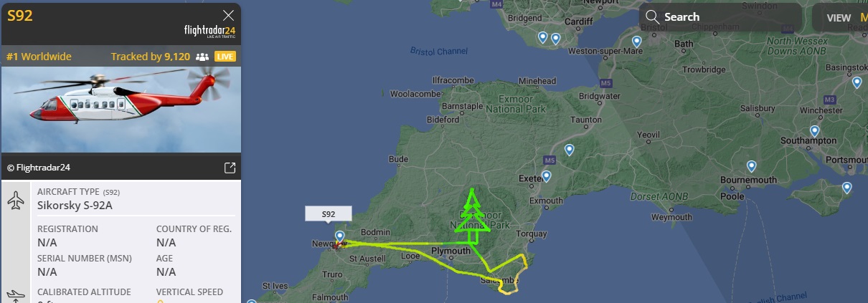Click the Flightradar24 logo
This screenshot has height=303, width=868.
click(x=209, y=31)
